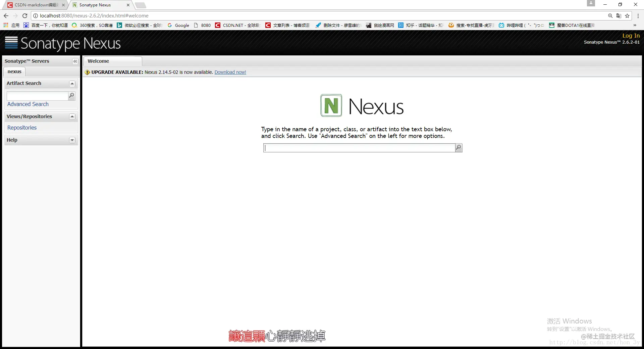Translate this page using the translate icon

[619, 16]
